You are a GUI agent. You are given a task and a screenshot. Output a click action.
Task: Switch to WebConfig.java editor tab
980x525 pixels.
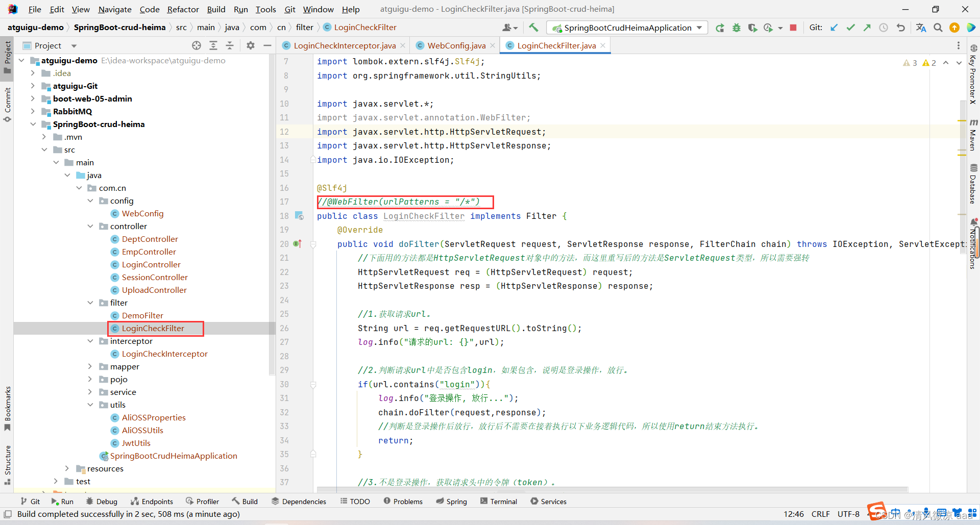click(x=456, y=45)
